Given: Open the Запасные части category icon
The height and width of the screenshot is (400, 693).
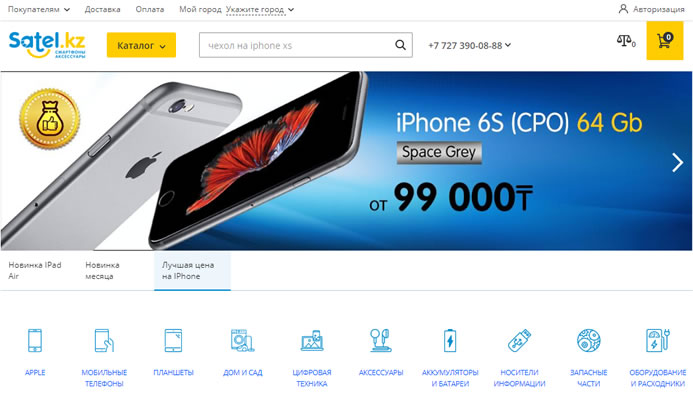Looking at the screenshot, I should tap(589, 340).
